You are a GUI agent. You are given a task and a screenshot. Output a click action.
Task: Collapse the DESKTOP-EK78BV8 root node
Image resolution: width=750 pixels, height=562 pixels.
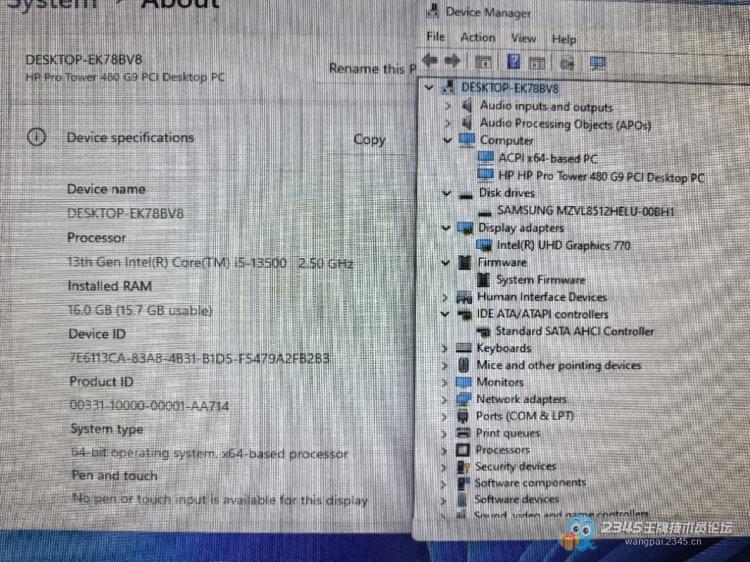(x=429, y=87)
